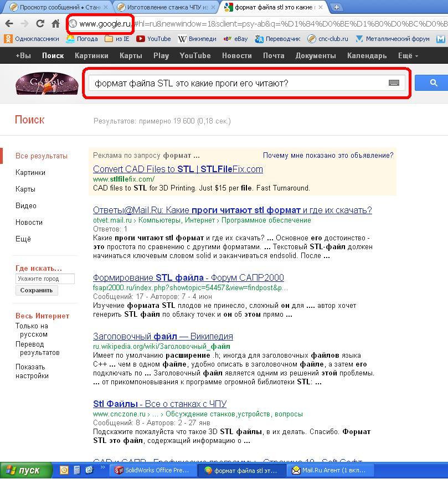Screen dimensions: 448x479
Task: Expand quick launch overflow chevron on taskbar
Action: click(x=102, y=467)
